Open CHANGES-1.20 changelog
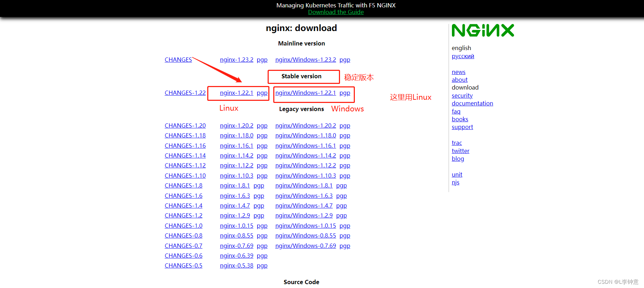Viewport: 644px width, 288px height. point(185,125)
